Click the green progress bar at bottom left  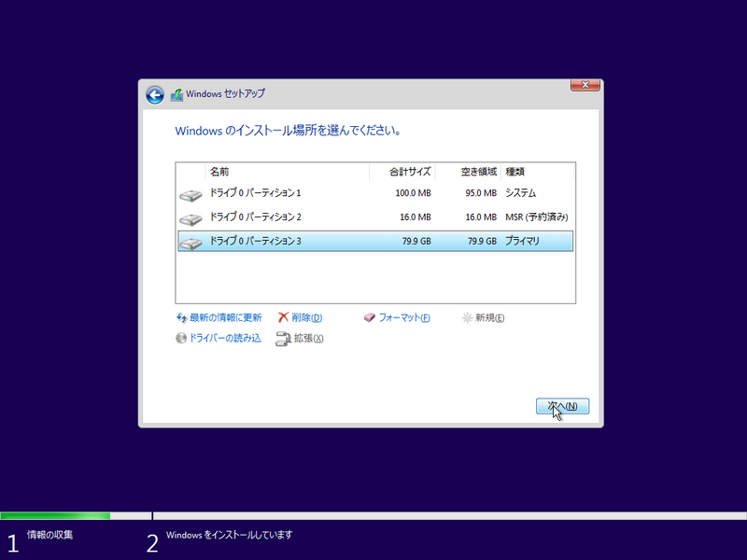56,514
